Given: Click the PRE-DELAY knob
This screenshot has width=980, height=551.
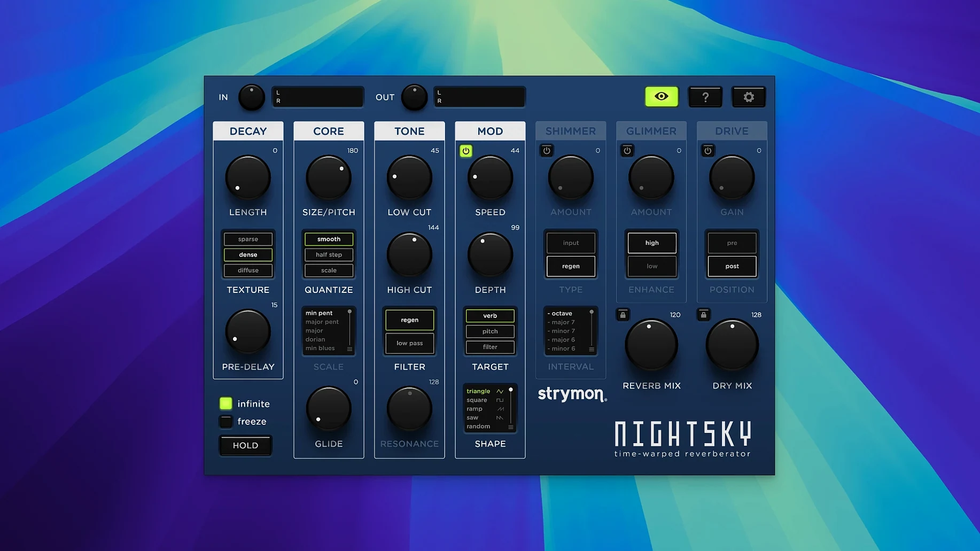Looking at the screenshot, I should click(x=248, y=332).
